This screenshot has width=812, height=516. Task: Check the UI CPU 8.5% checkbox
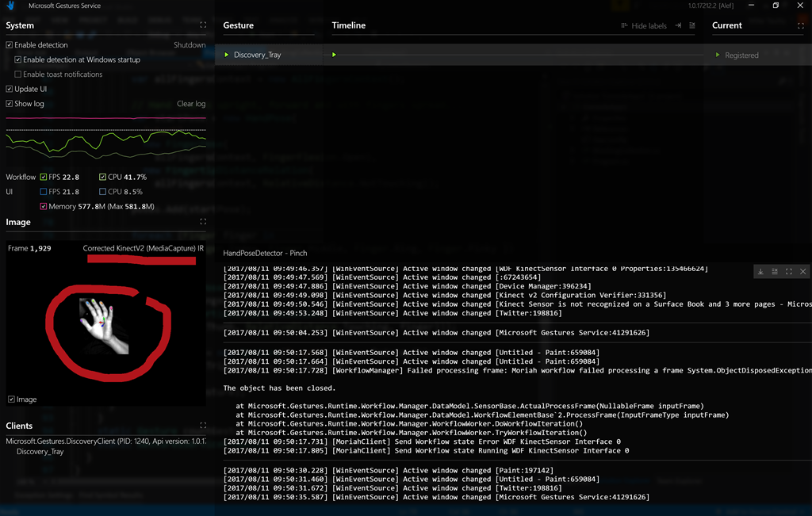[x=102, y=192]
